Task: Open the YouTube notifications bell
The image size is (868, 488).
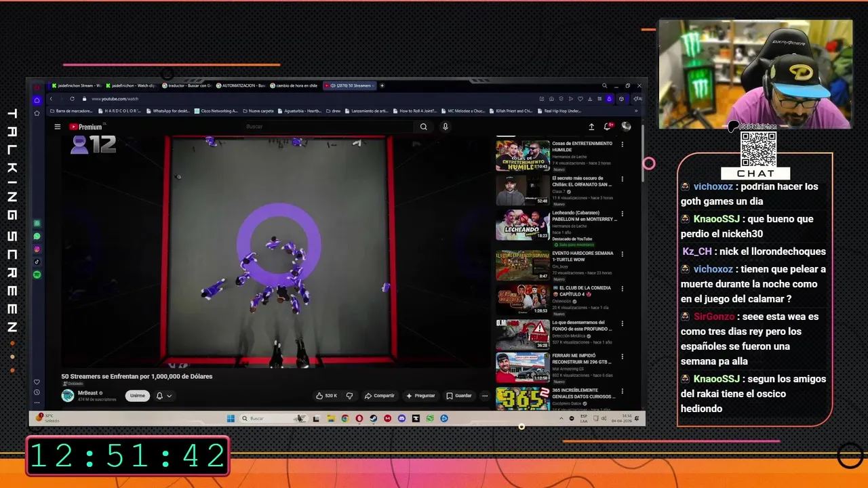Action: click(x=608, y=126)
